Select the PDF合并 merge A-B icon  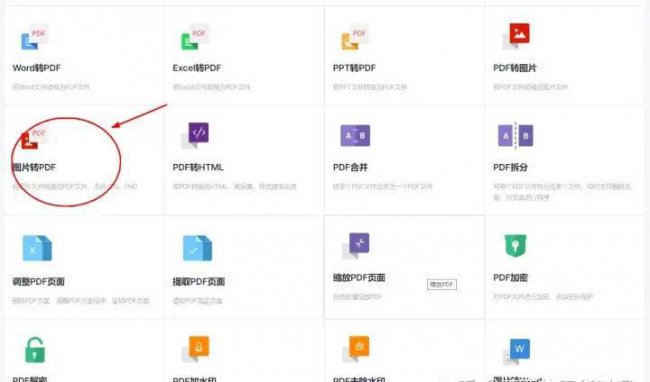355,135
